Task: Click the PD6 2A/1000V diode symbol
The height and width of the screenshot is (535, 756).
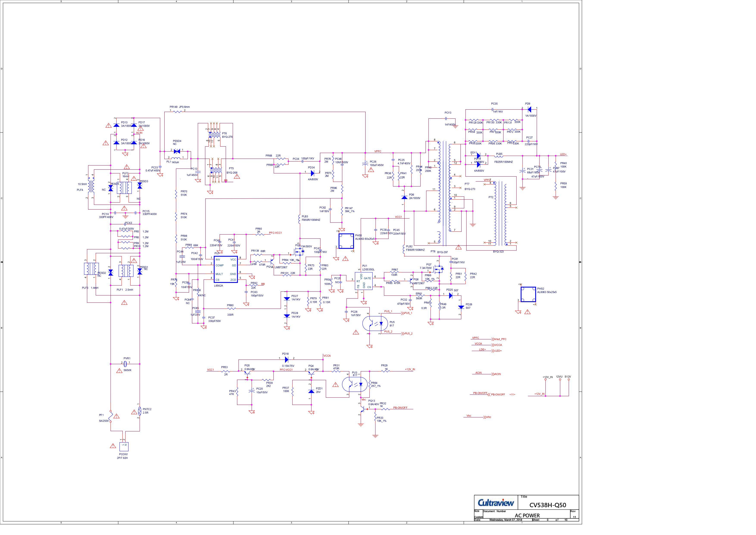Action: pos(404,197)
